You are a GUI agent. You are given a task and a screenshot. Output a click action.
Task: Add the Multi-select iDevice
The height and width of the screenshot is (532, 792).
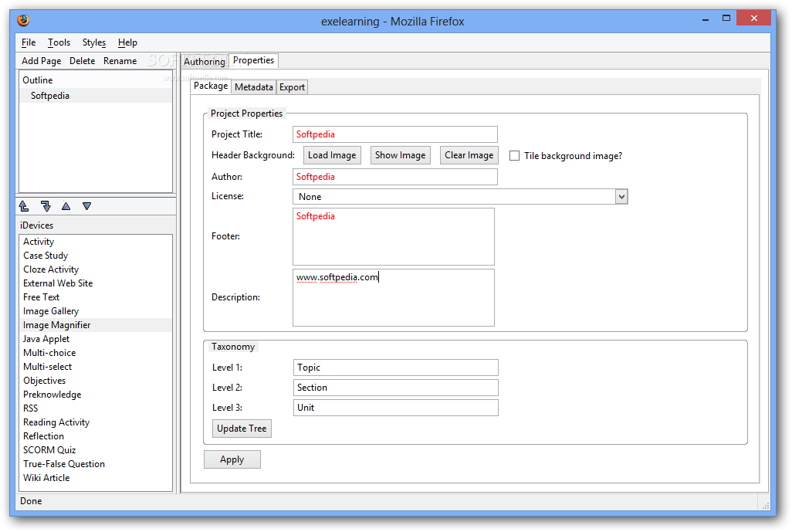coord(96,367)
